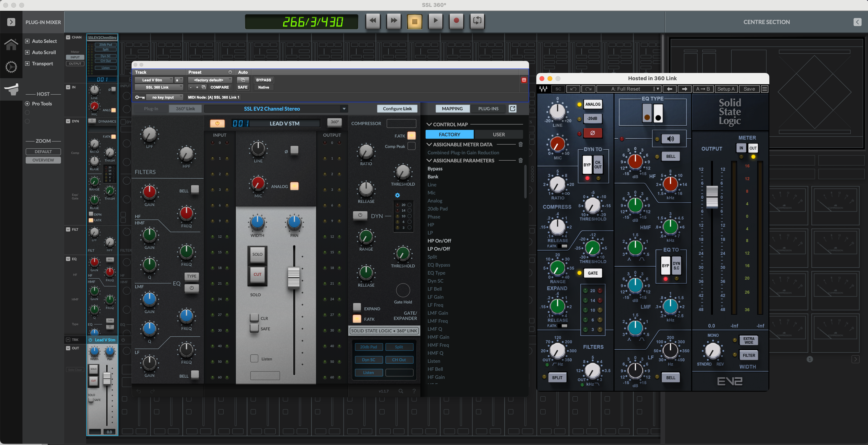Switch to the Plug-In tab
The width and height of the screenshot is (868, 445).
(151, 108)
